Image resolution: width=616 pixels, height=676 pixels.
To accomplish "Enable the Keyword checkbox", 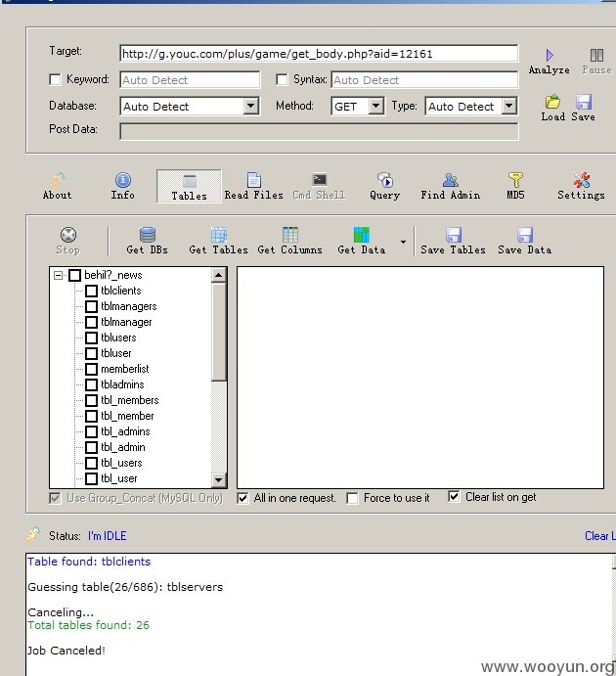I will [x=55, y=80].
